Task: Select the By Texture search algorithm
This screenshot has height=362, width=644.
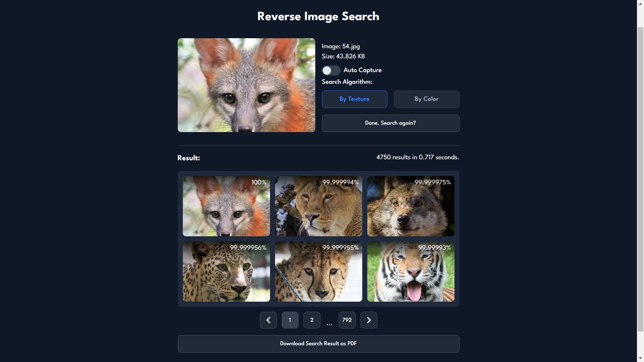Action: coord(354,99)
